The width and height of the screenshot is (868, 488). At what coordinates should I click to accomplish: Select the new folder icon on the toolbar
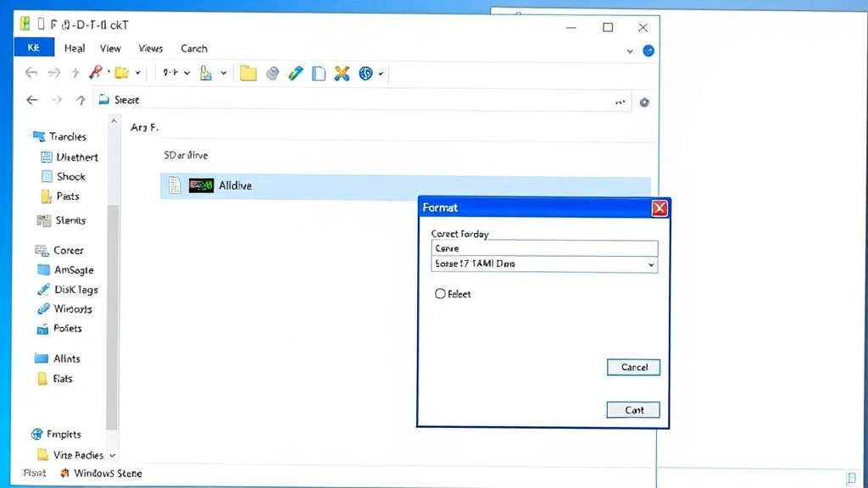point(248,73)
